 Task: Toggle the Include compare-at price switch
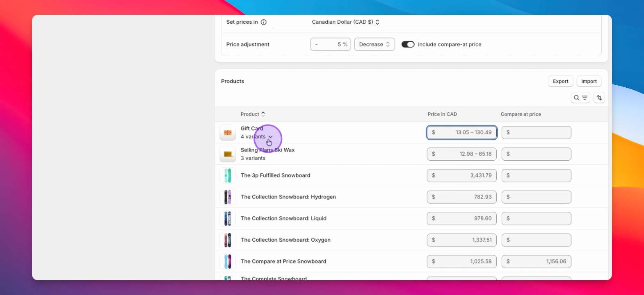pos(408,44)
